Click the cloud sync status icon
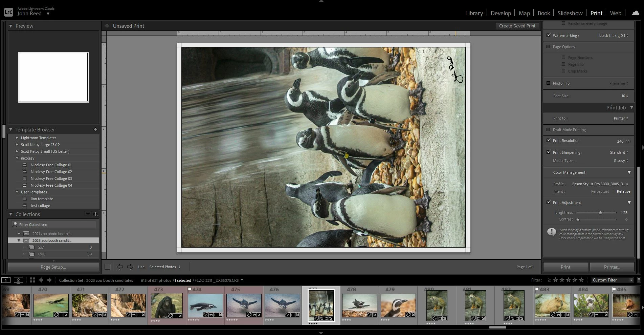 pos(636,13)
